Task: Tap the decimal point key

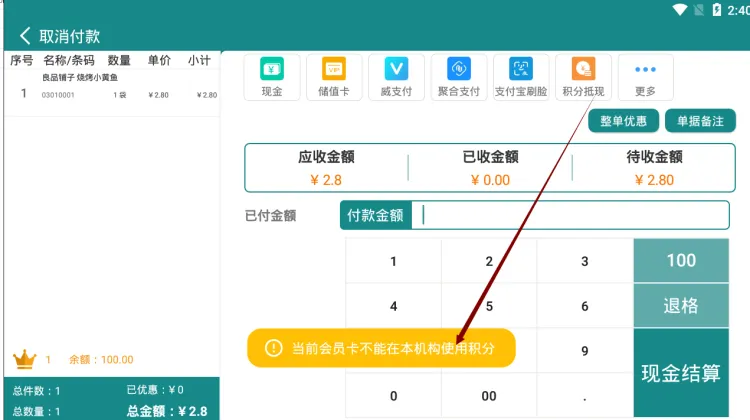Action: click(x=585, y=395)
